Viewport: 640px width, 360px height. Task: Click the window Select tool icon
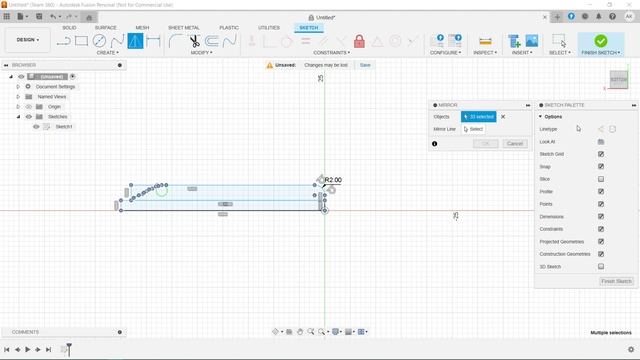559,41
